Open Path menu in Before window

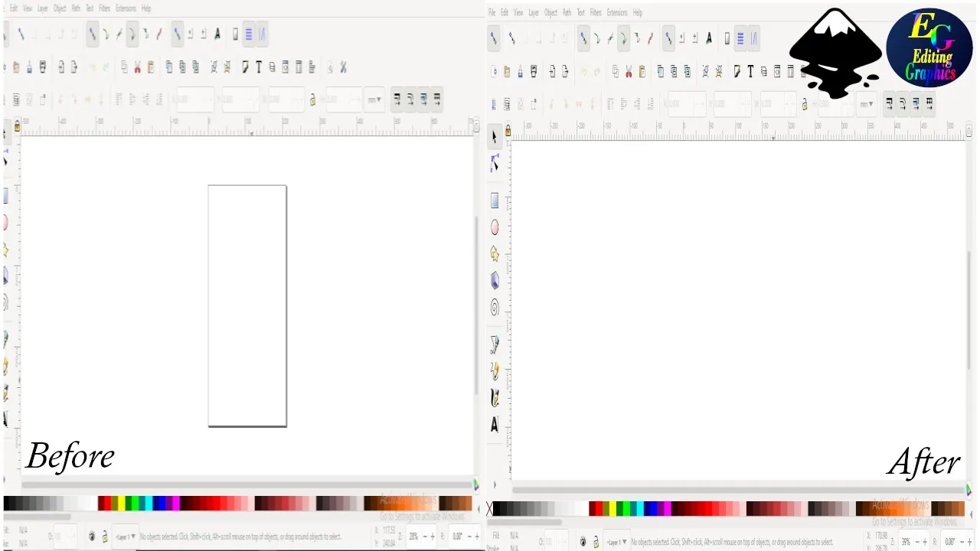point(75,8)
